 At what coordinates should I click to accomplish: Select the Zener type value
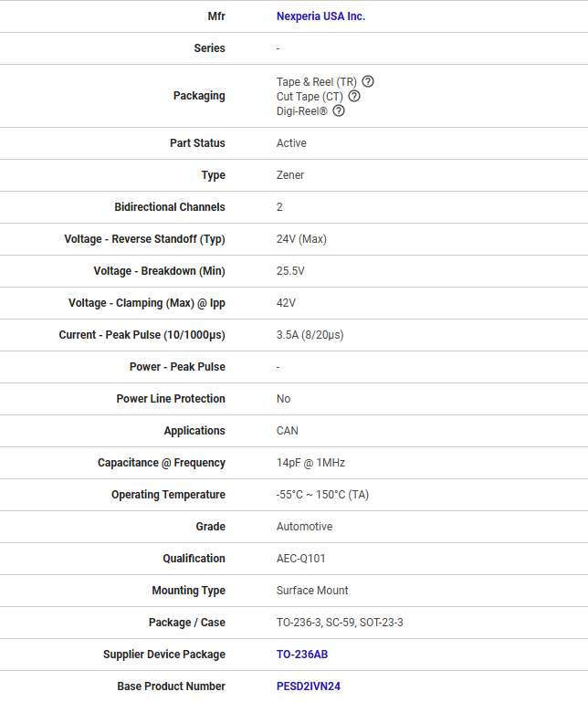[290, 175]
